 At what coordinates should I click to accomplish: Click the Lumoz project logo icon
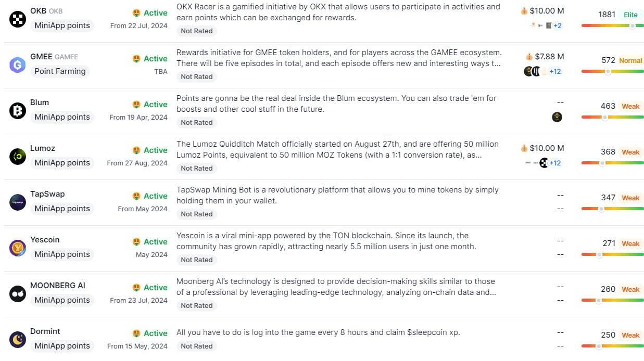pos(18,157)
